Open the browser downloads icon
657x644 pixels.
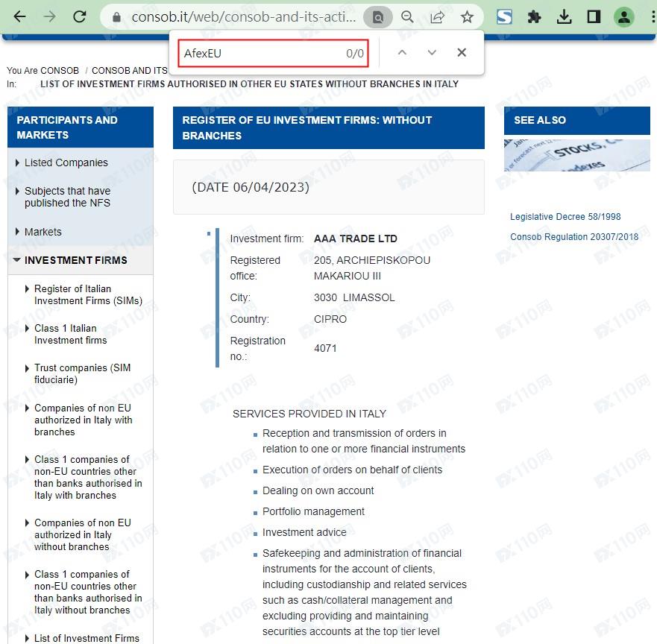[x=564, y=16]
